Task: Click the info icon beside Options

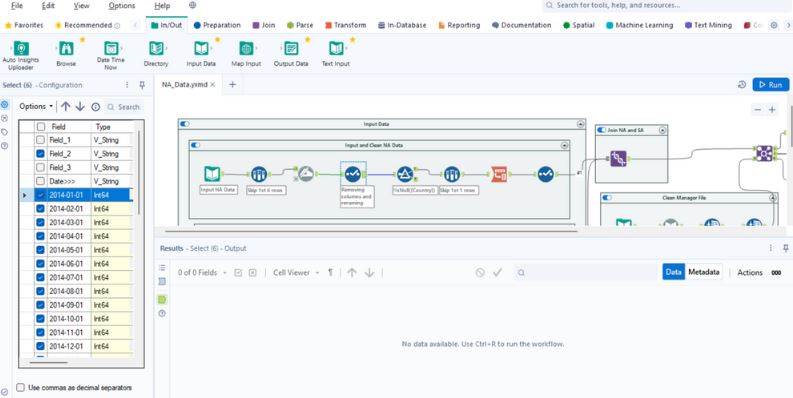Action: tap(96, 107)
